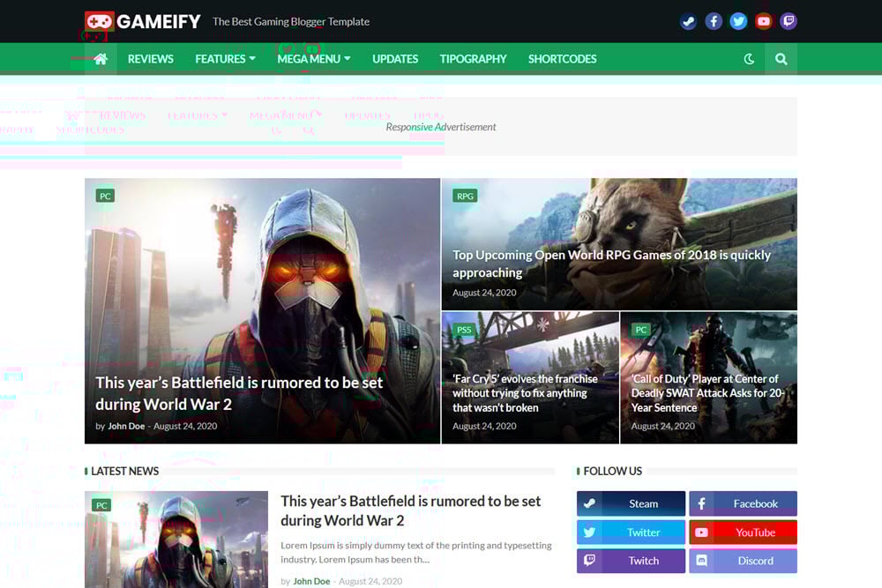Follow on Facebook button

(x=743, y=503)
